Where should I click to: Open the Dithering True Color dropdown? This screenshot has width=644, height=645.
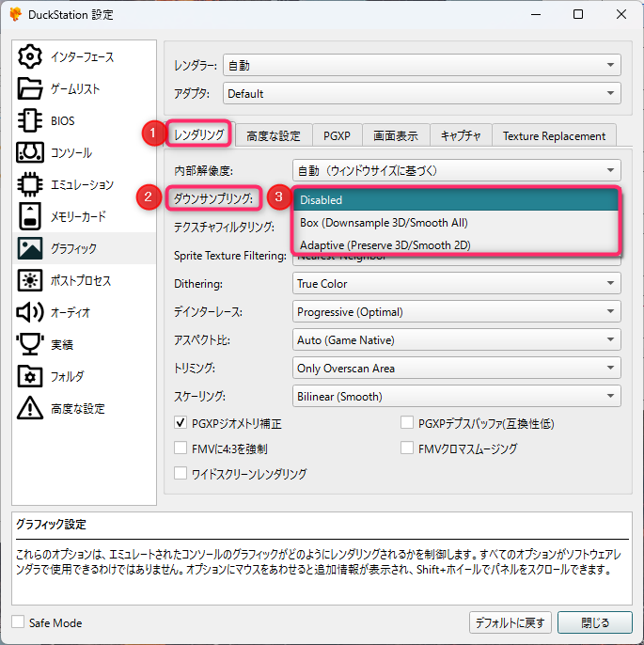click(456, 284)
